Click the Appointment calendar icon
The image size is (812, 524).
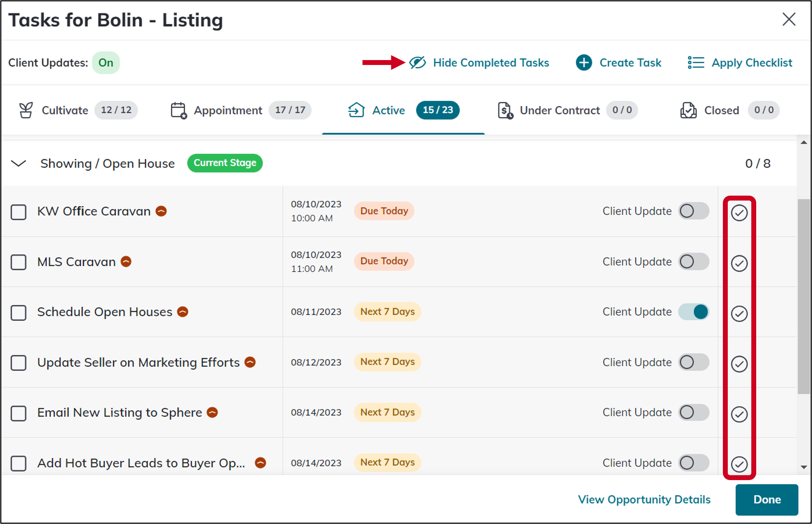pos(179,110)
